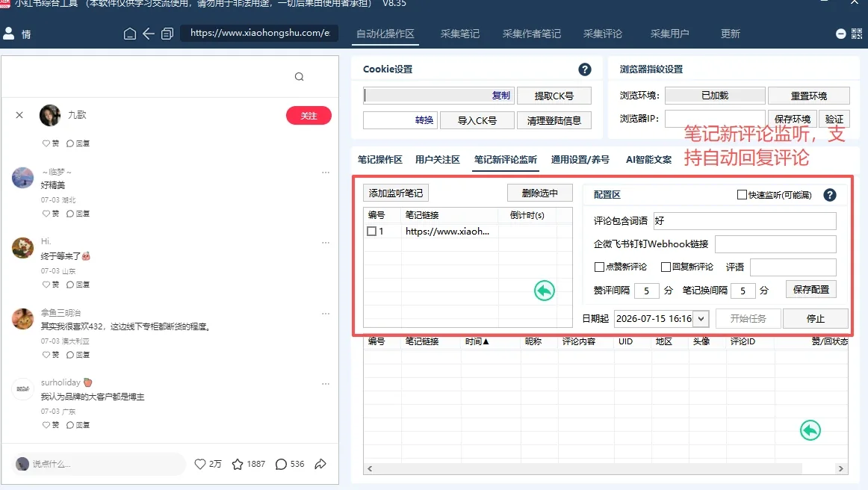Switch to 采集用户 tab
The width and height of the screenshot is (868, 490).
coord(669,34)
